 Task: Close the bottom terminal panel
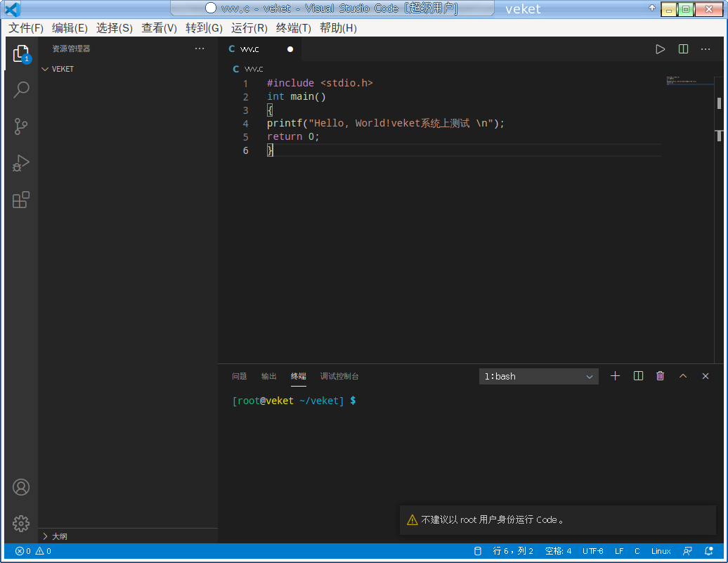pos(706,376)
